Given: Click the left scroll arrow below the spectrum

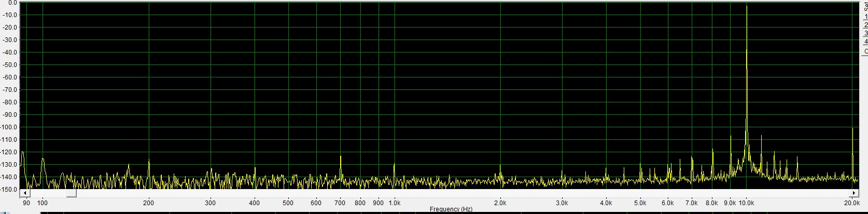Looking at the screenshot, I should 23,193.
